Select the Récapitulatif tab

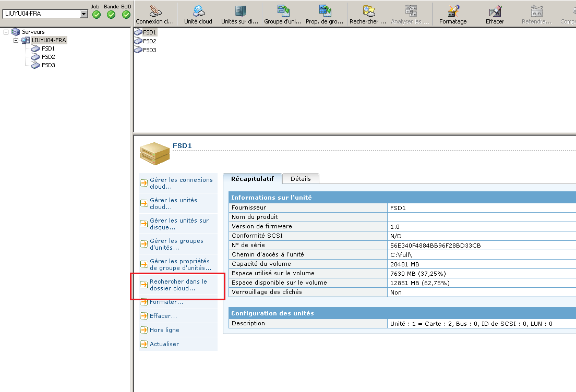(253, 179)
